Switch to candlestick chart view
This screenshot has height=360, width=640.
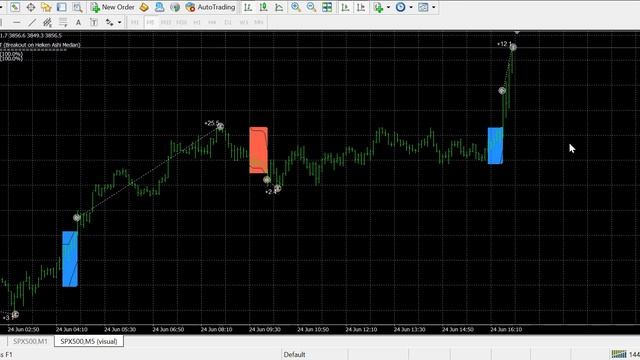(x=263, y=7)
